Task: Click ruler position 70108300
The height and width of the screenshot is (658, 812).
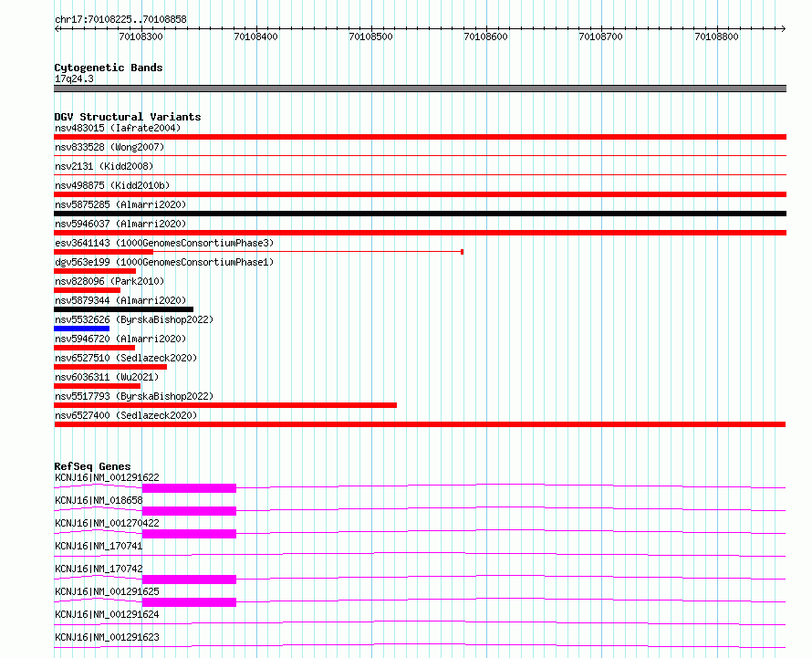Action: click(141, 37)
